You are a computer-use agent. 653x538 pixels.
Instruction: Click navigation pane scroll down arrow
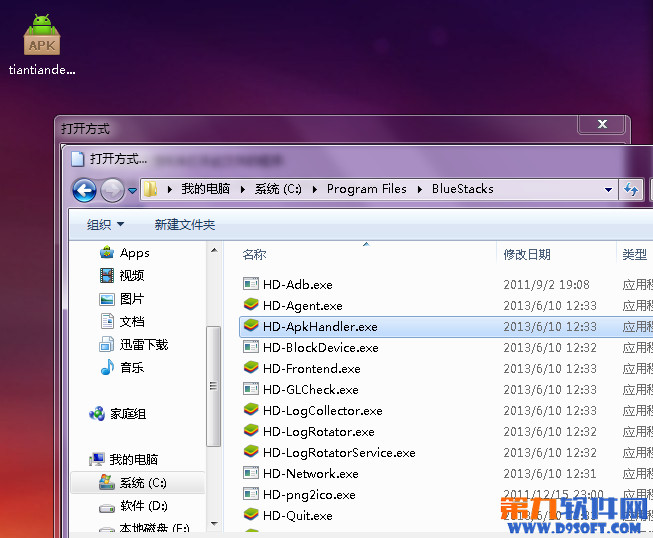pos(214,523)
